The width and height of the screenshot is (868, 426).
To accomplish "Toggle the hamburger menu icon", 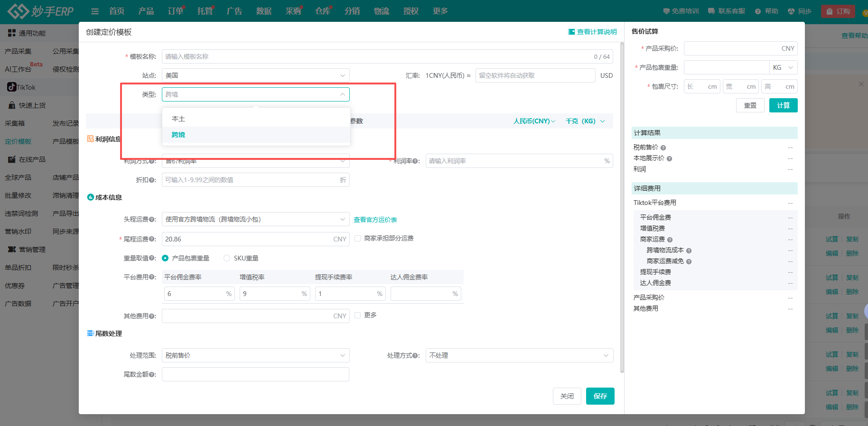I will tap(95, 11).
